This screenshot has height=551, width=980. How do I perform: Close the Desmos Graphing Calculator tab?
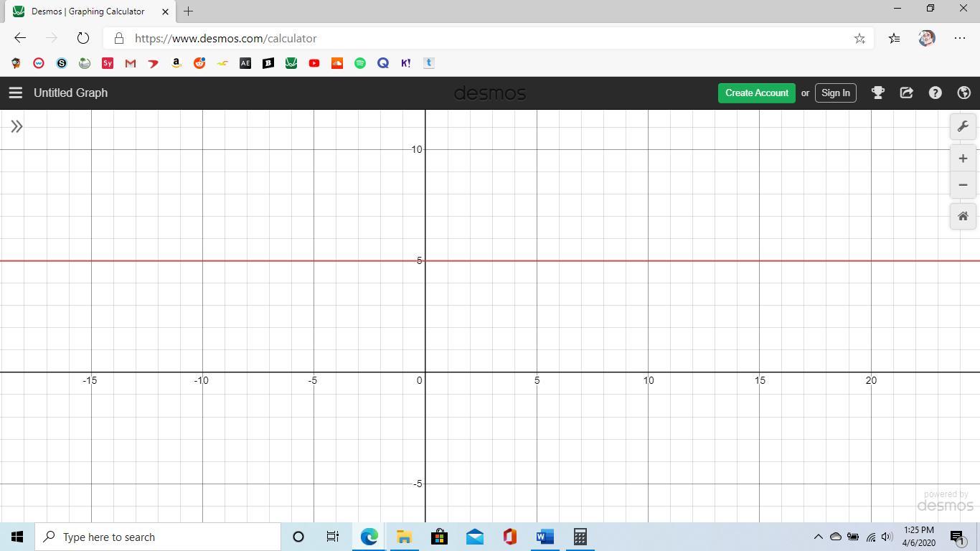click(x=165, y=11)
